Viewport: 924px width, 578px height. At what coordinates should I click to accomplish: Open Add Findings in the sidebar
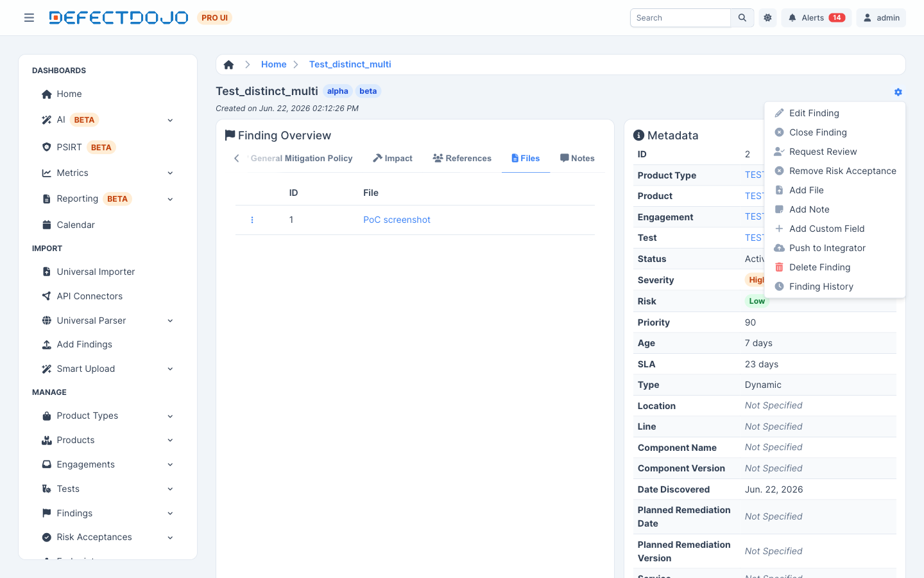(x=108, y=344)
